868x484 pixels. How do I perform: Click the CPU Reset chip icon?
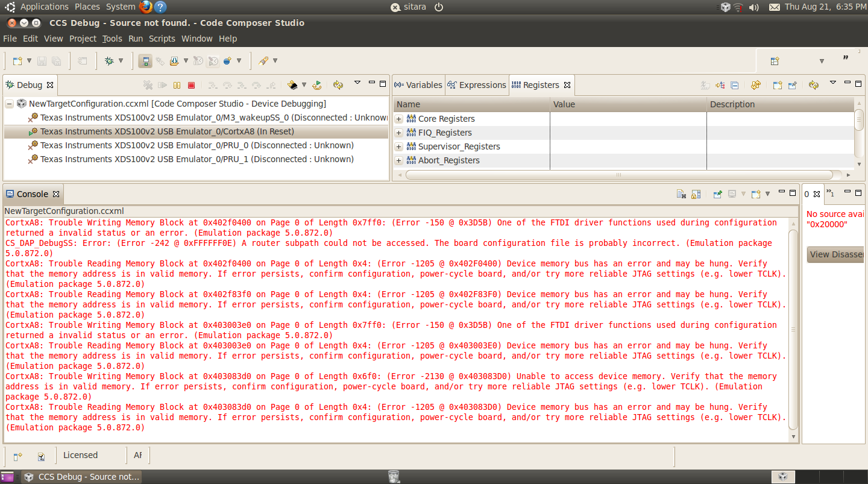point(292,86)
